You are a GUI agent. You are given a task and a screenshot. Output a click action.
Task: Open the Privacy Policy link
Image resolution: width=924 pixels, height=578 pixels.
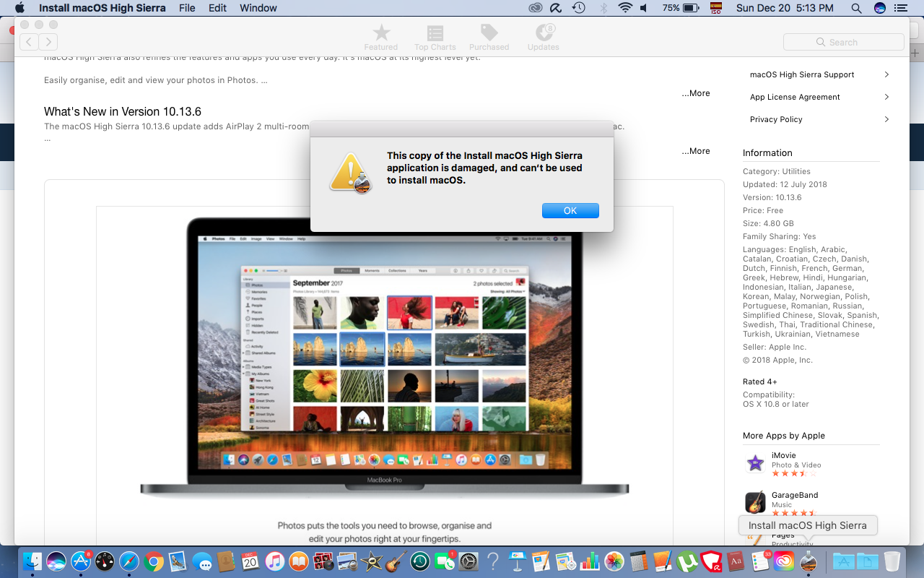776,119
